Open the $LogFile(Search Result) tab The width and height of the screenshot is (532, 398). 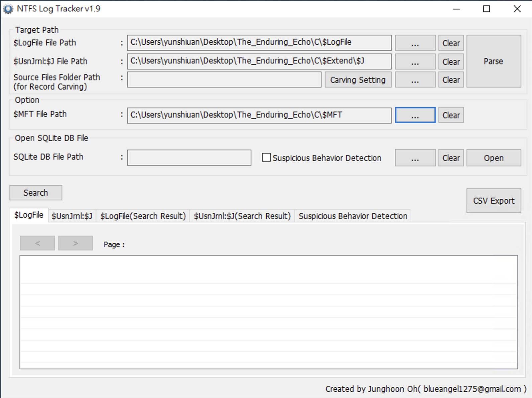[x=143, y=216]
